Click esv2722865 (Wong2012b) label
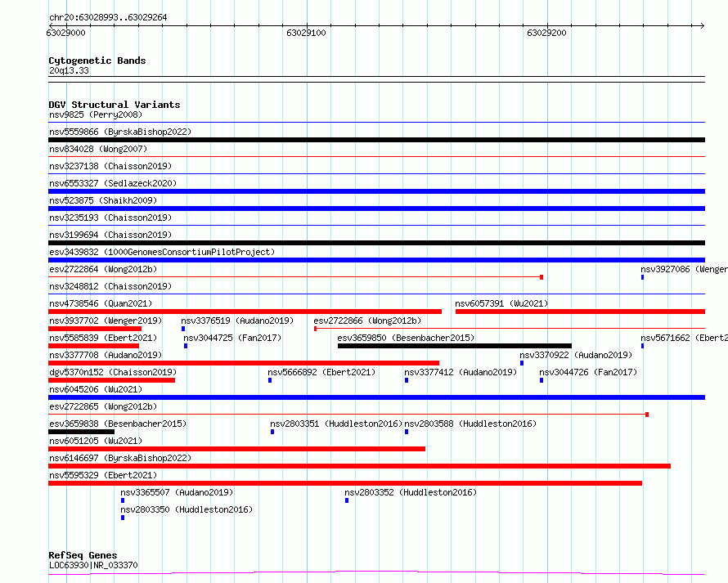This screenshot has height=583, width=728. coord(103,406)
